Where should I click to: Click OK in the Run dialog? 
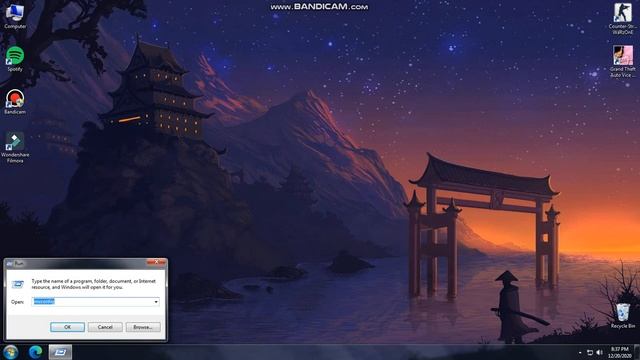point(67,327)
